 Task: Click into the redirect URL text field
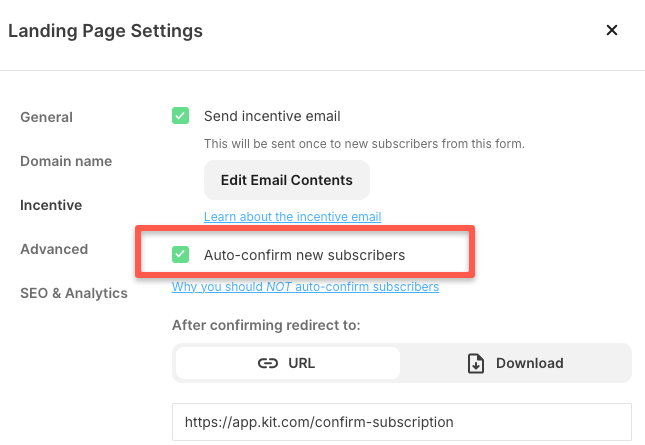click(401, 421)
